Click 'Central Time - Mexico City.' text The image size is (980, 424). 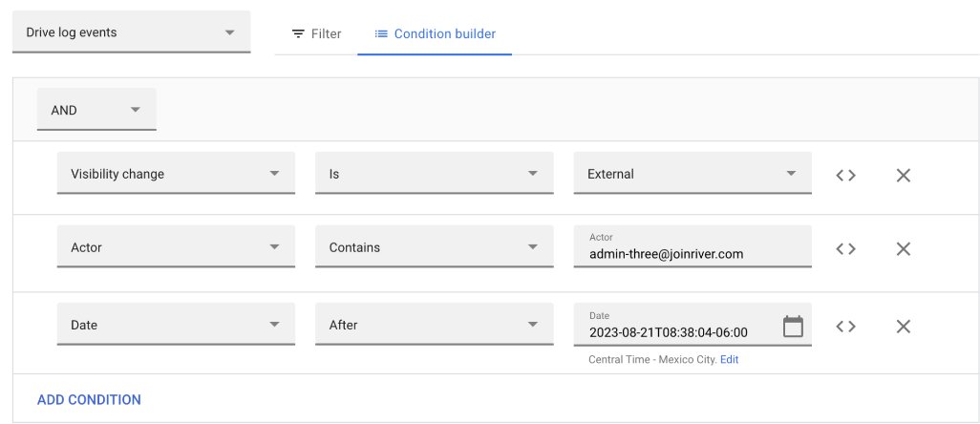653,360
